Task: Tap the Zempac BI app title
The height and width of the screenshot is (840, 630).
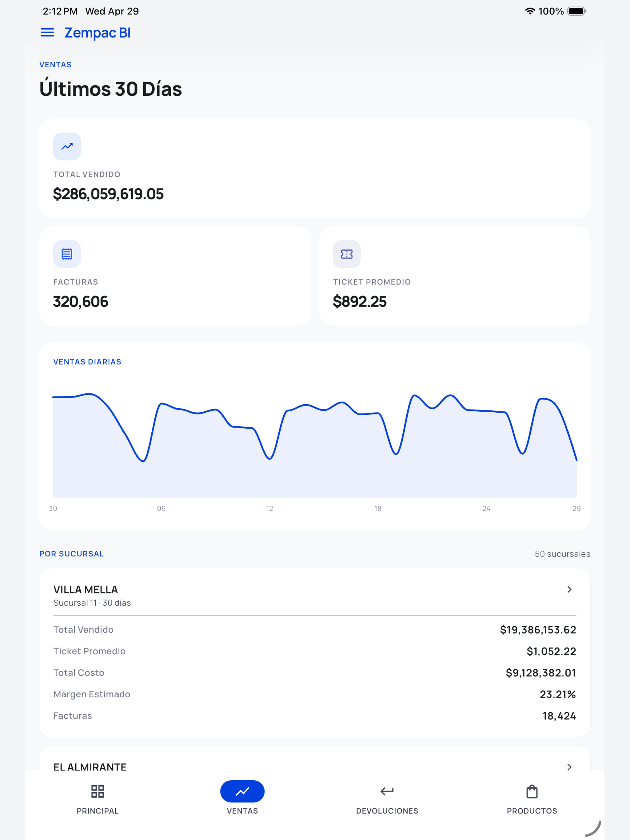Action: pos(97,33)
